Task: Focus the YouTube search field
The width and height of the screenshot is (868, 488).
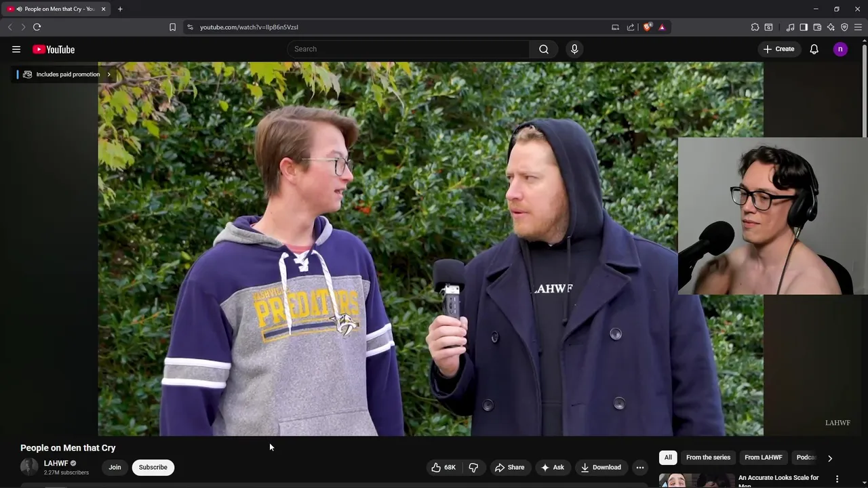Action: point(408,49)
